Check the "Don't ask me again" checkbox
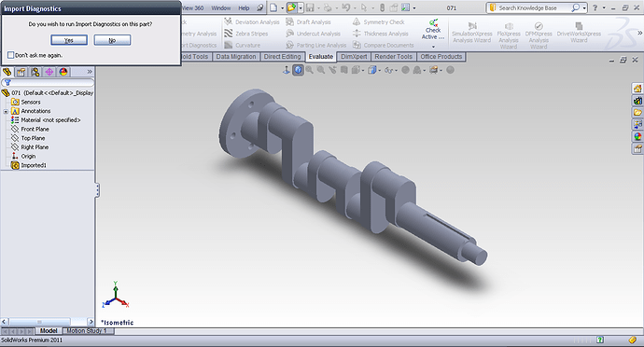 click(11, 55)
